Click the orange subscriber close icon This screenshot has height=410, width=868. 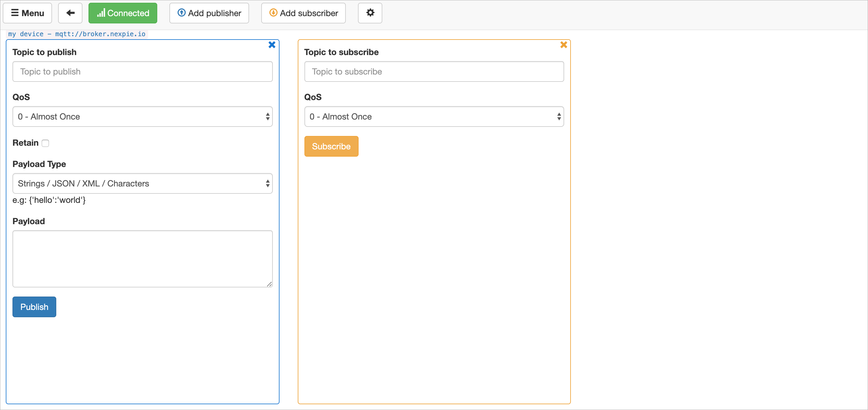click(x=564, y=45)
